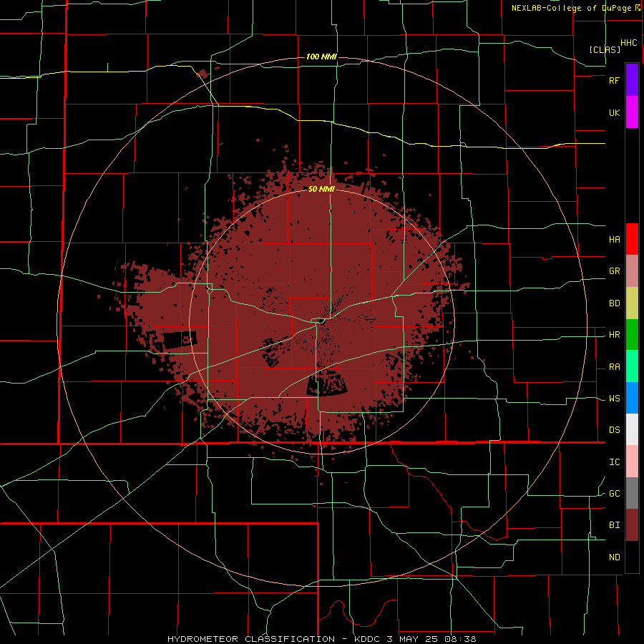
Task: Click the maroon BI legend color swatch
Action: 632,525
